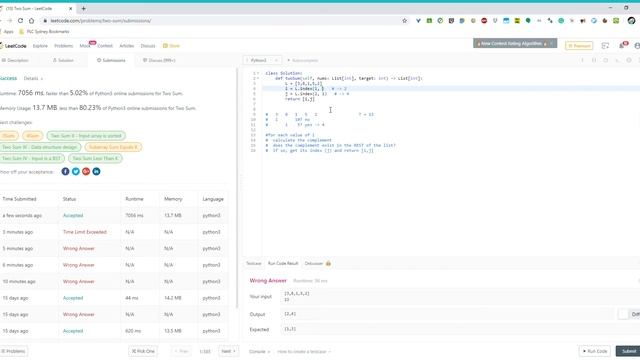Image resolution: width=640 pixels, height=360 pixels.
Task: Open 'Two Sum IV - Input is a BST'
Action: coord(31,158)
